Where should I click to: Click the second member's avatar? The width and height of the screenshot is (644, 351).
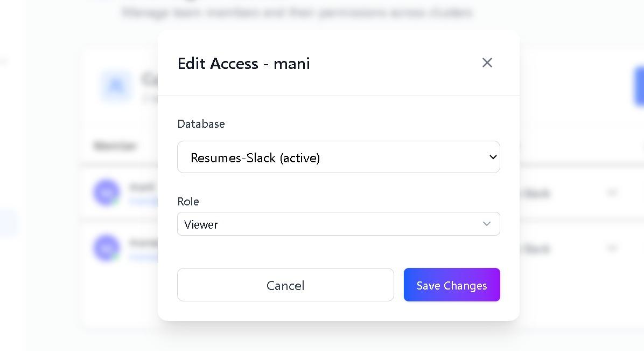[107, 248]
